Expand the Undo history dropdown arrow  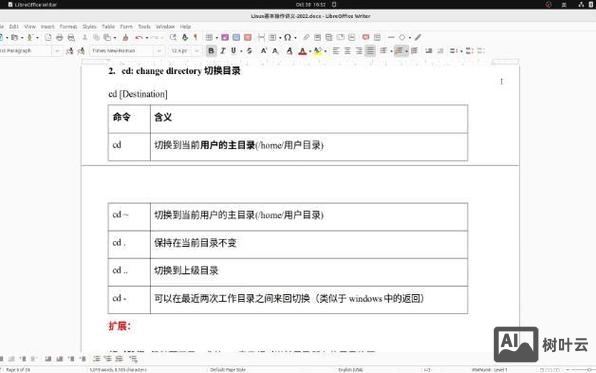tap(147, 38)
